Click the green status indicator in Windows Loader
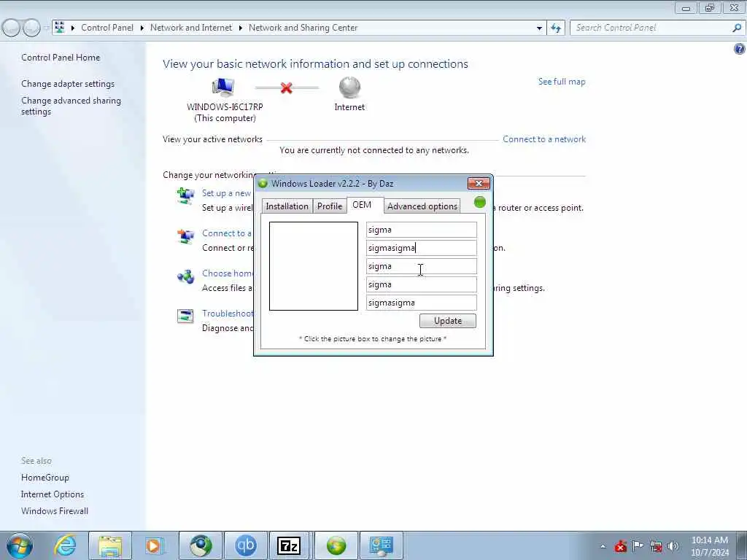Image resolution: width=747 pixels, height=560 pixels. [480, 203]
